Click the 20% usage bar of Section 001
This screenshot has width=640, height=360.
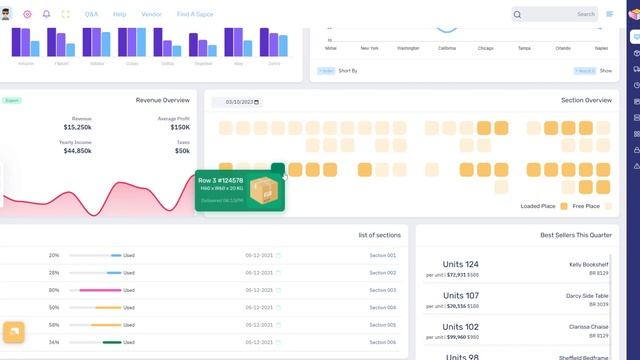click(x=95, y=256)
